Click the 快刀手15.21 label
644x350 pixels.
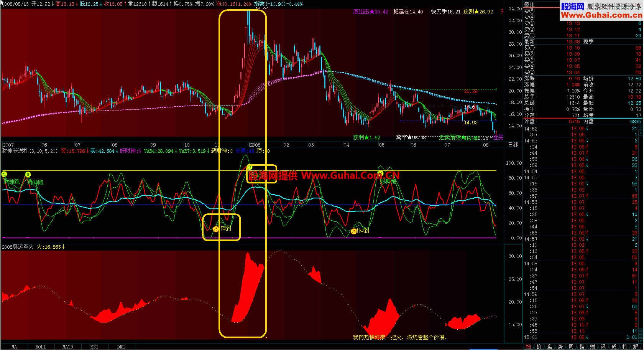tap(446, 12)
